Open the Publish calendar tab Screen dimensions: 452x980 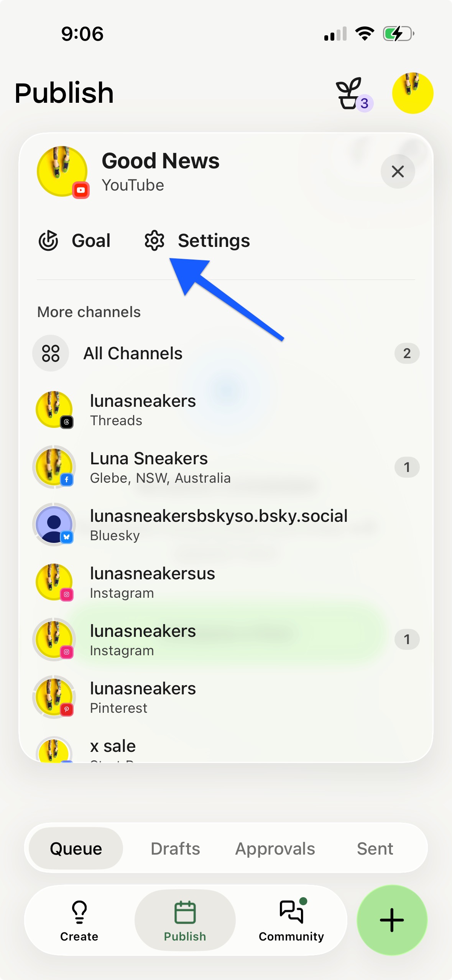click(185, 920)
